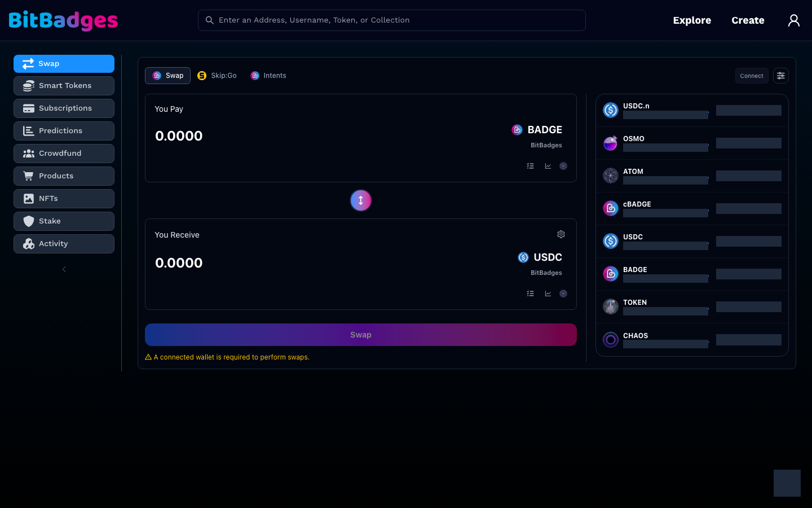Click the BitBadges logo
The image size is (812, 508).
63,20
